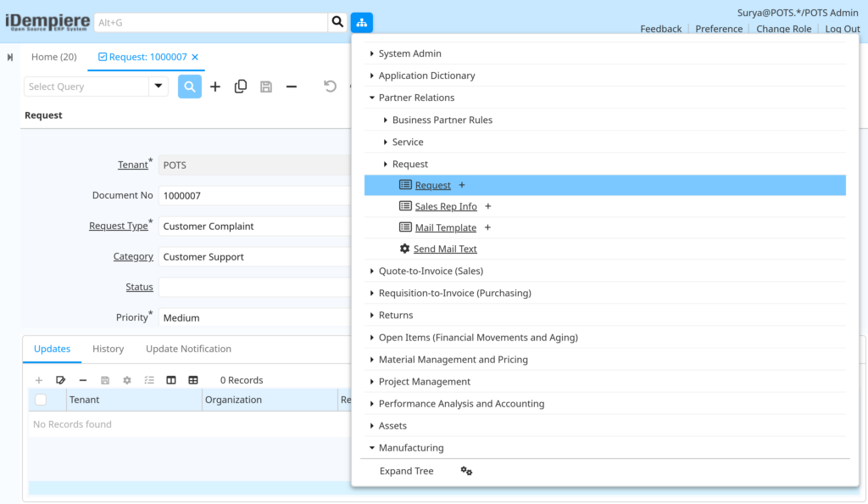This screenshot has width=868, height=504.
Task: Click the copy record toolbar icon
Action: 240,87
